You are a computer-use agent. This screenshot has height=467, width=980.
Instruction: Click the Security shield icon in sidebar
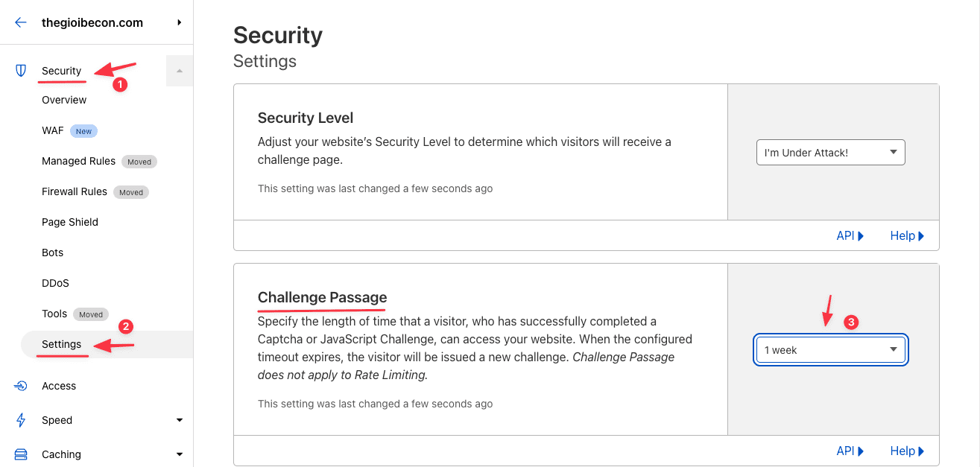(x=20, y=70)
